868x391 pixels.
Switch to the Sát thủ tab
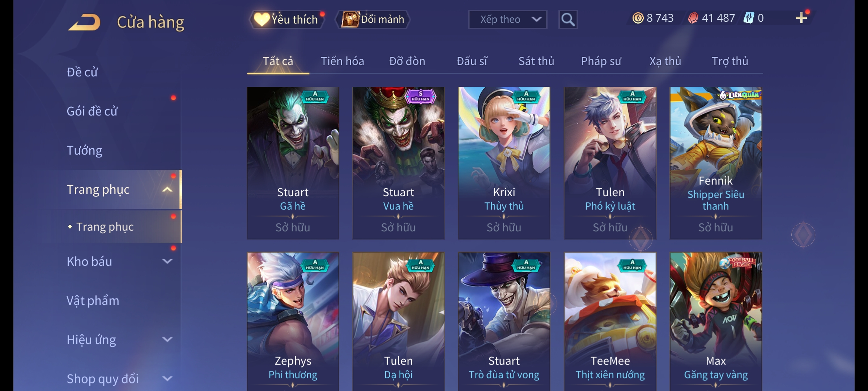coord(536,61)
